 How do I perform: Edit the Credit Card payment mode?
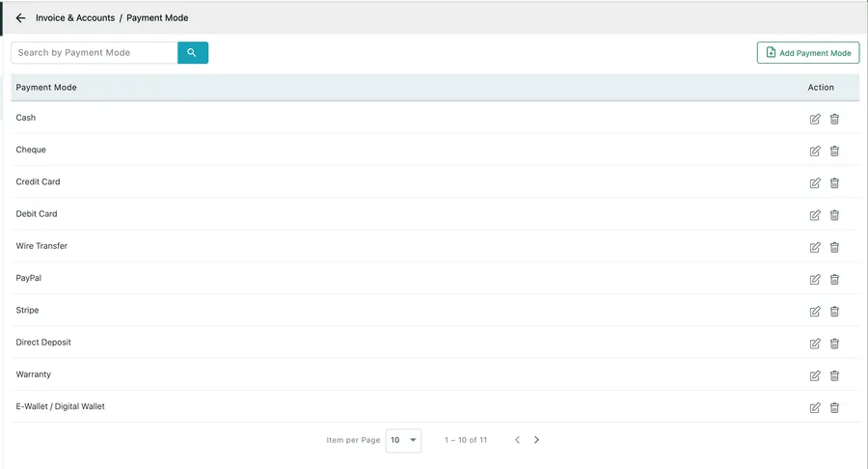[x=815, y=182]
